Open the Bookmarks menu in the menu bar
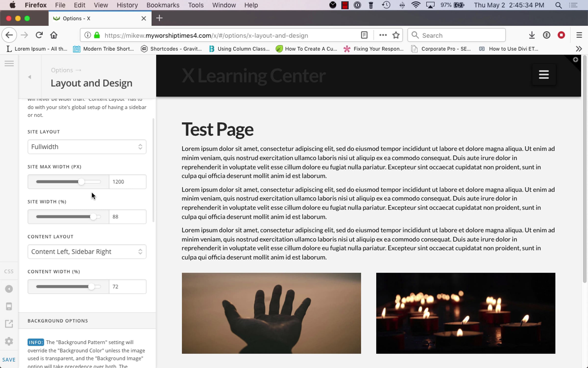Screen dimensions: 588x368 (163, 5)
